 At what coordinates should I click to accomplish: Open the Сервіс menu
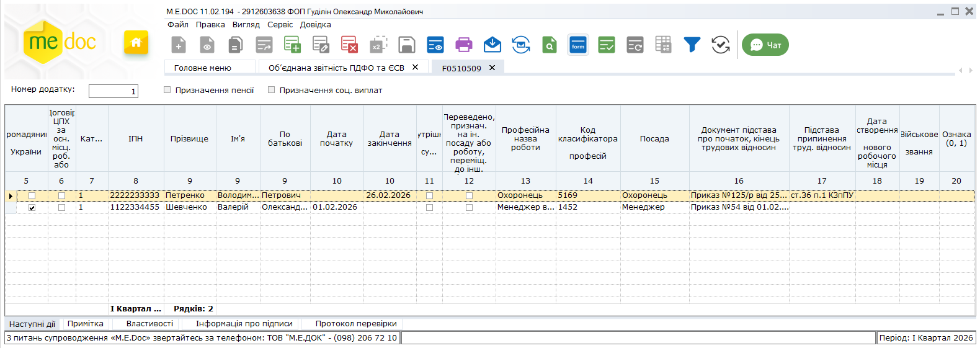pos(280,25)
